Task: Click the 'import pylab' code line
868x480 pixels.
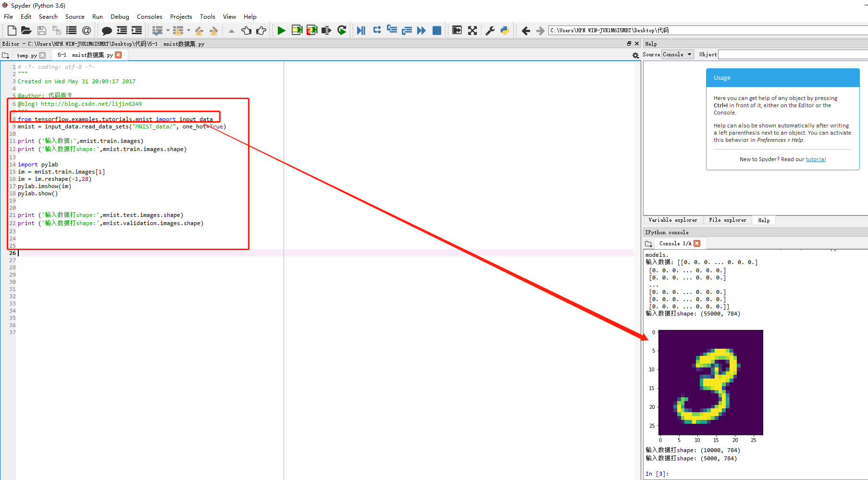Action: click(x=38, y=164)
